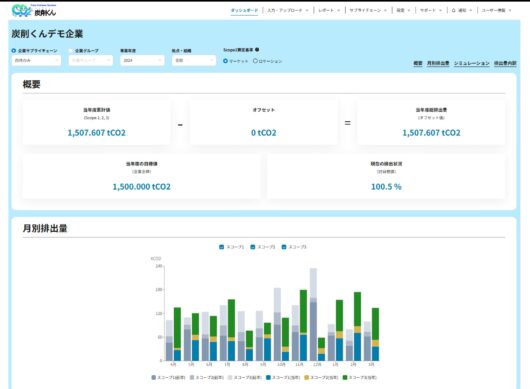The width and height of the screenshot is (530, 389).
Task: Toggle the blue スコープ1(当年) legend swatch
Action: [x=268, y=378]
